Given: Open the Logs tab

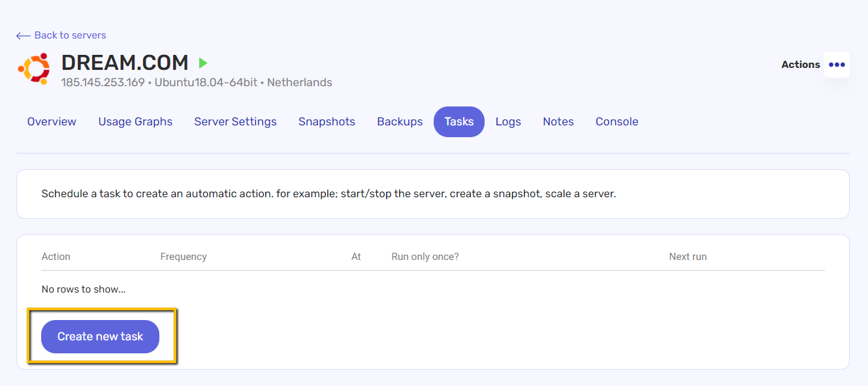Looking at the screenshot, I should tap(508, 121).
